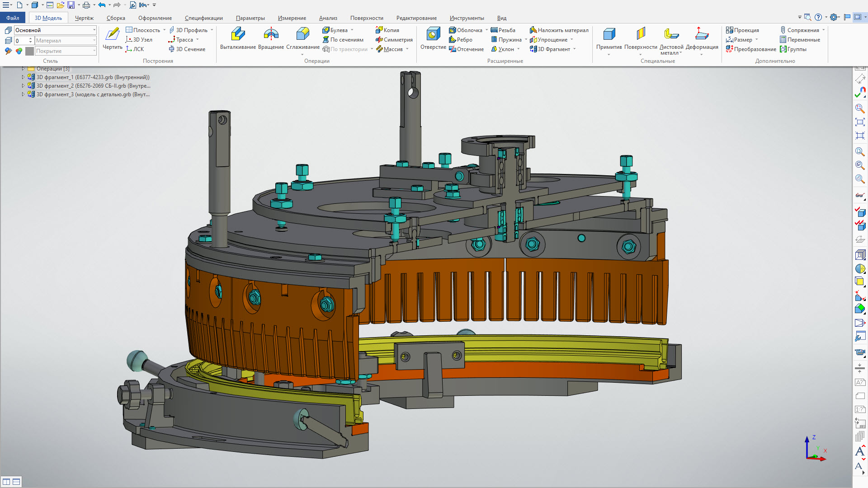Increase the level value stepper
This screenshot has height=488, width=868.
pyautogui.click(x=31, y=39)
